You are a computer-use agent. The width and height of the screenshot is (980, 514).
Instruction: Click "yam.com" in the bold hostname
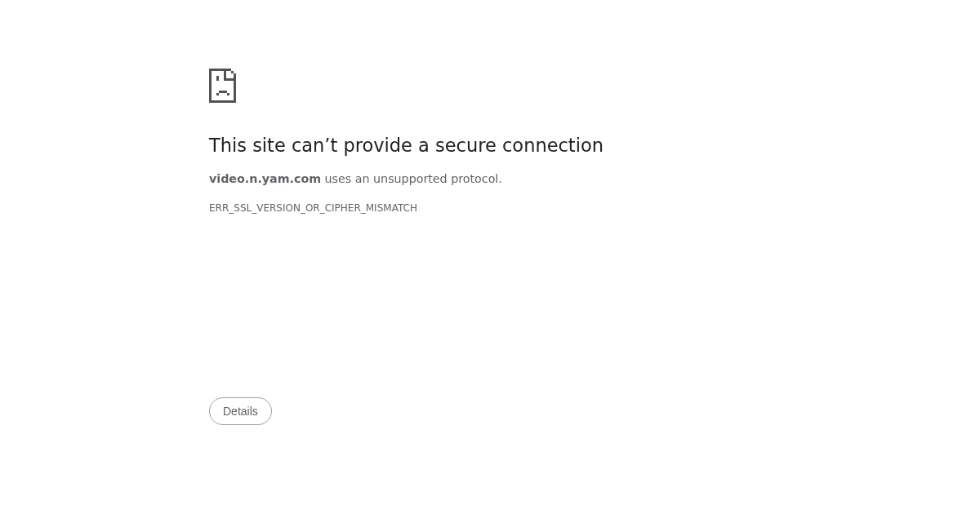(x=291, y=179)
